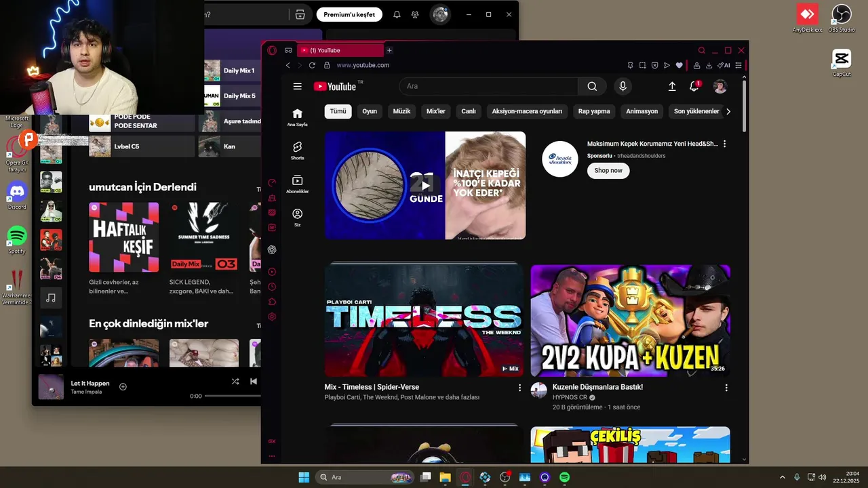This screenshot has height=488, width=868.
Task: Select the Canlı filter chip
Action: tap(469, 111)
